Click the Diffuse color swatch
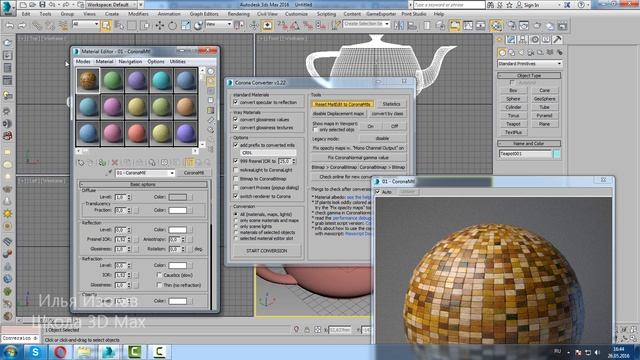640x360 pixels. coord(178,197)
